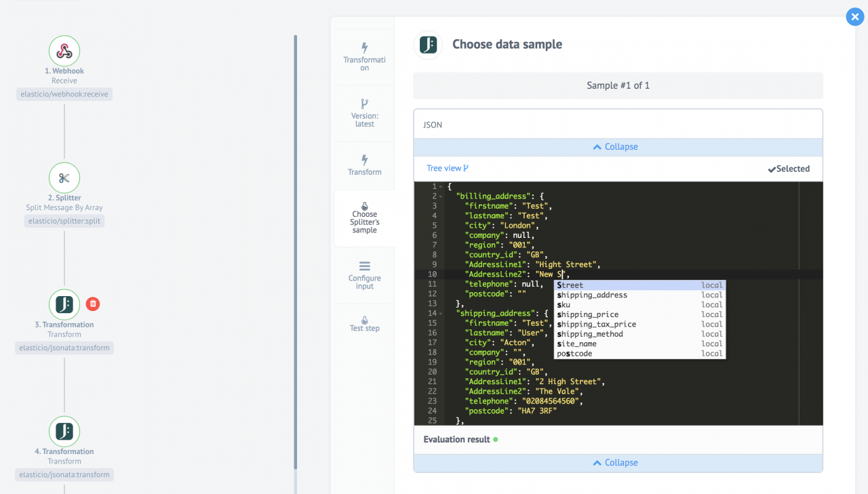The width and height of the screenshot is (868, 494).
Task: Choose postcode autocomplete suggestion
Action: pos(639,354)
